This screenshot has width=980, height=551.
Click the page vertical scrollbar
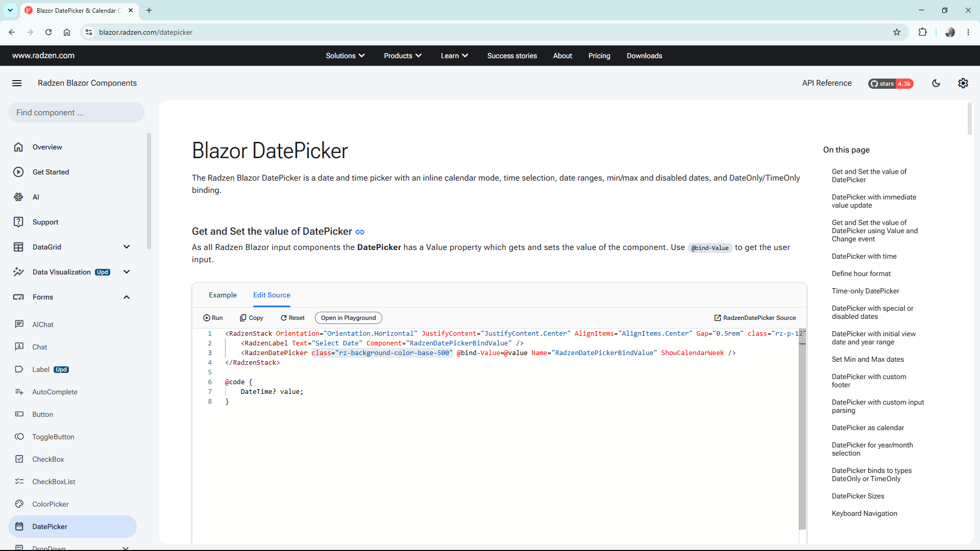pyautogui.click(x=970, y=119)
